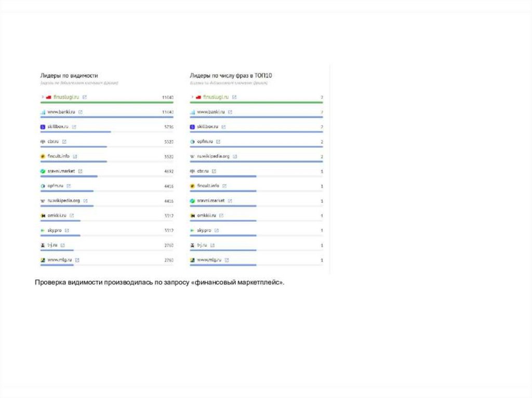Click the value 4692 in sravni.market row
Image resolution: width=532 pixels, height=398 pixels.
[169, 171]
